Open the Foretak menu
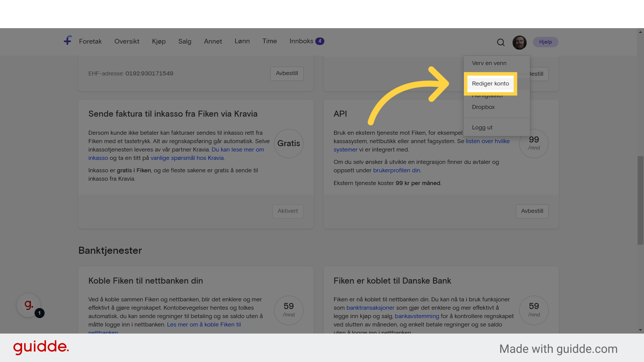644x362 pixels. (90, 41)
